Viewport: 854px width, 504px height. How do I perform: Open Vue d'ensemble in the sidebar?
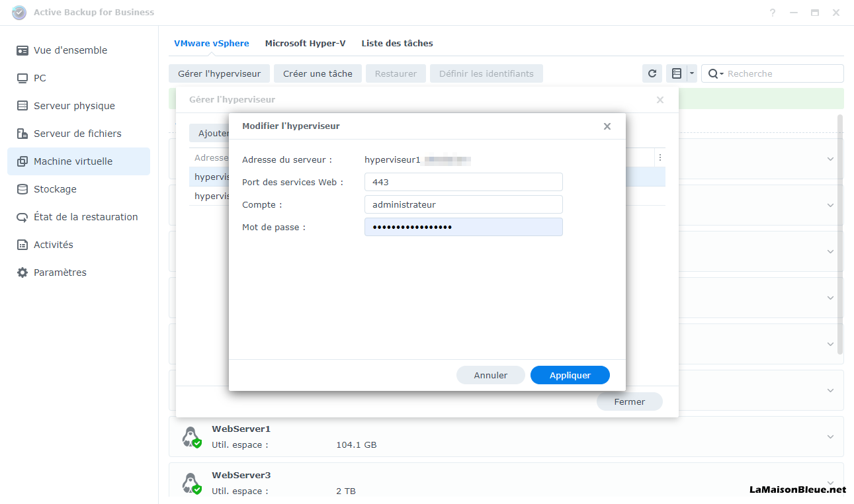point(79,50)
